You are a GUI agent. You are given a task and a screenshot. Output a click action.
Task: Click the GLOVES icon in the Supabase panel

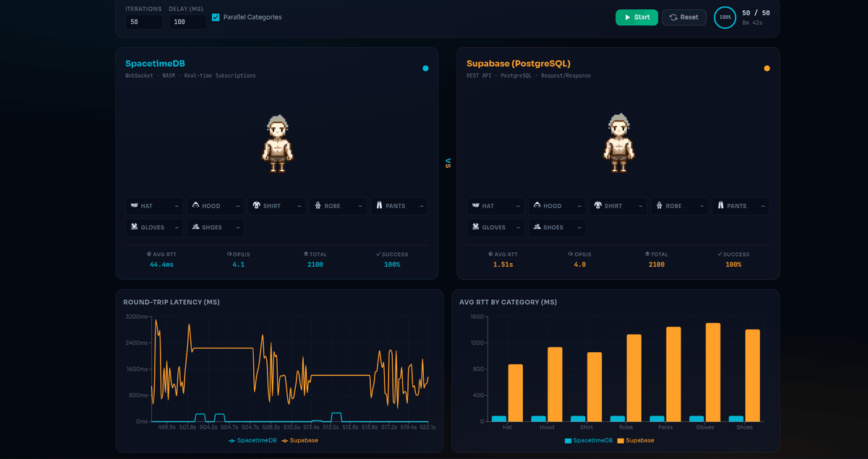point(476,227)
